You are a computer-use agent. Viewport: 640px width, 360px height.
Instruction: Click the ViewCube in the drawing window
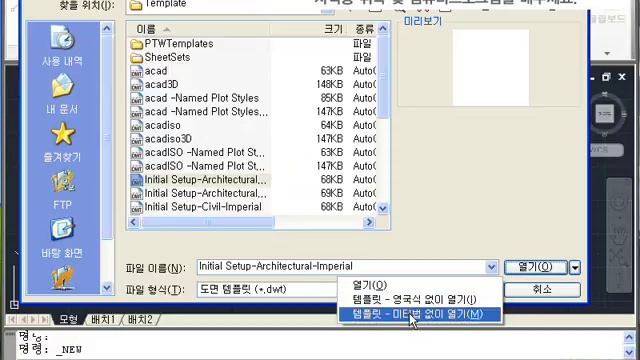pos(605,114)
